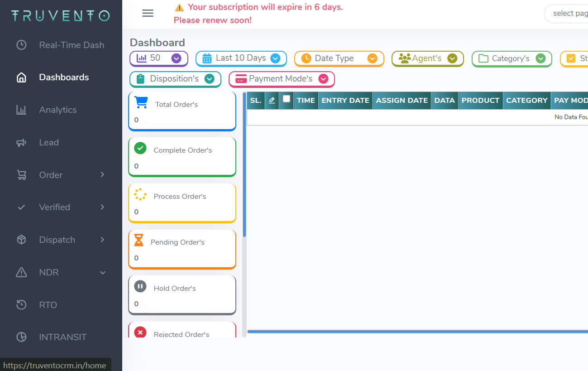Click the Complete Order's green checkmark icon
This screenshot has width=588, height=371.
click(x=140, y=148)
